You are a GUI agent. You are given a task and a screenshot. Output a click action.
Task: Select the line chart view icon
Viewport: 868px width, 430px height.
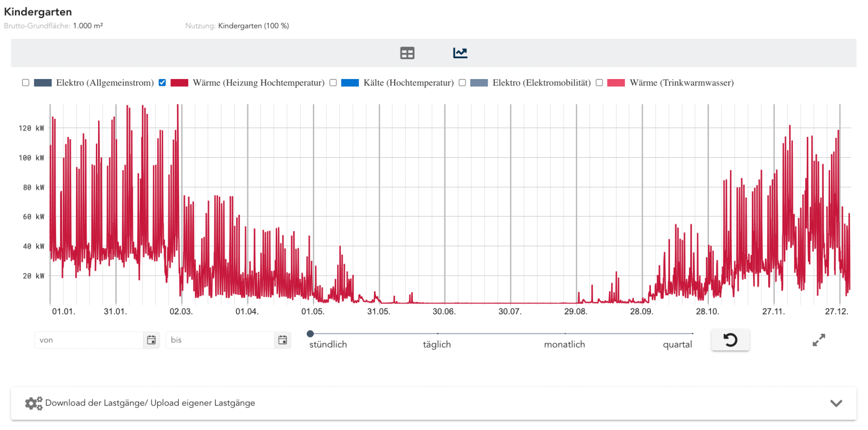click(x=460, y=53)
